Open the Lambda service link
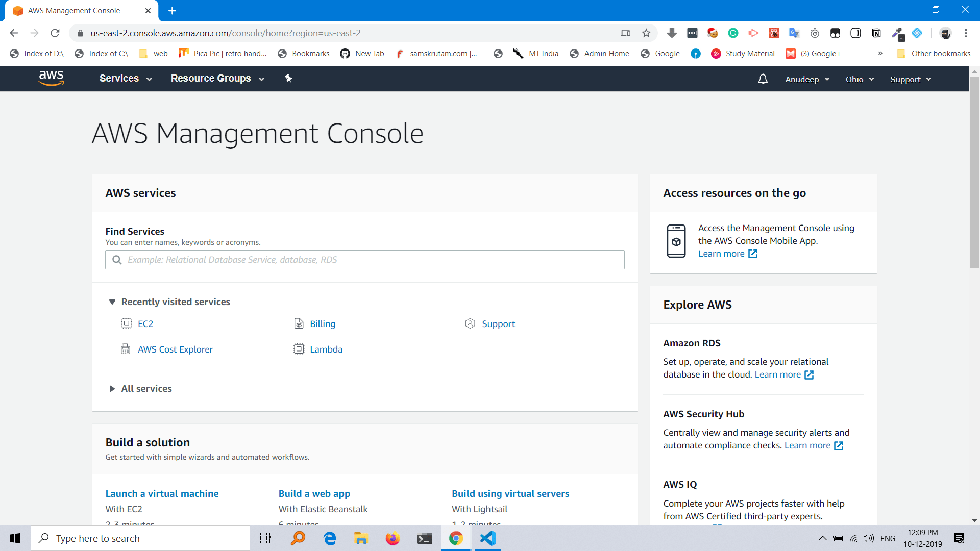980x551 pixels. click(x=326, y=349)
